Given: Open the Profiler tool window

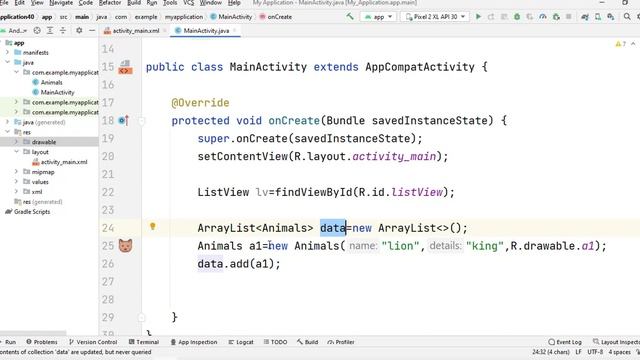Looking at the screenshot, I should pos(341,342).
